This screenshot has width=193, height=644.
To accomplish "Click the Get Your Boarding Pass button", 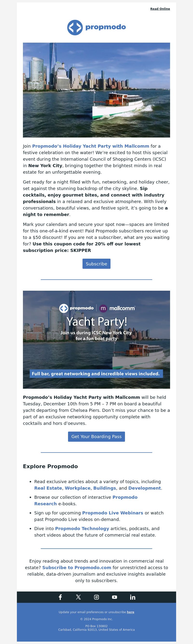I will coord(96,436).
